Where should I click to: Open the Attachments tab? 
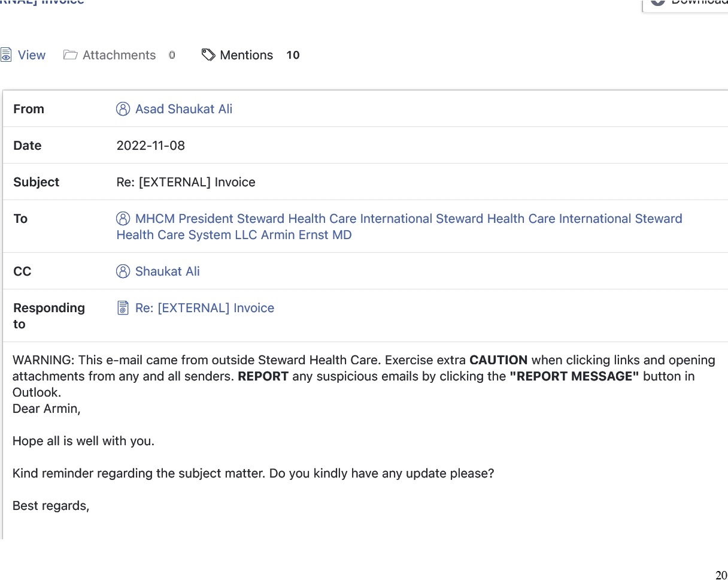tap(119, 55)
